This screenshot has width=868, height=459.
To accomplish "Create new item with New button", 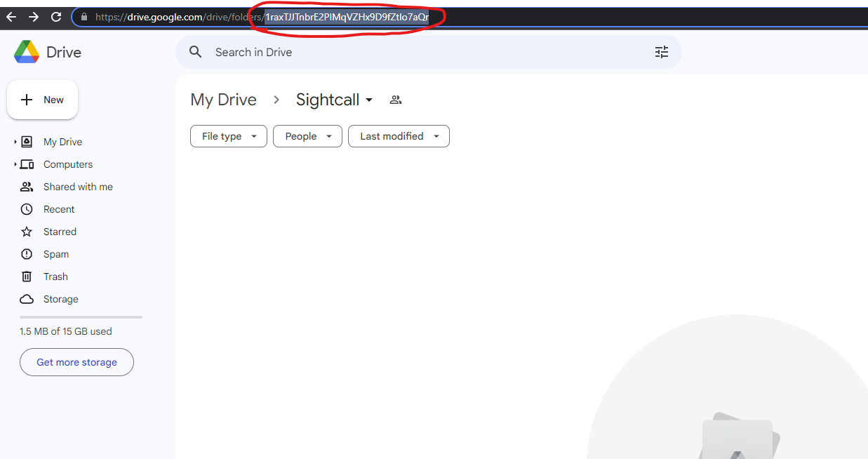I will [42, 100].
